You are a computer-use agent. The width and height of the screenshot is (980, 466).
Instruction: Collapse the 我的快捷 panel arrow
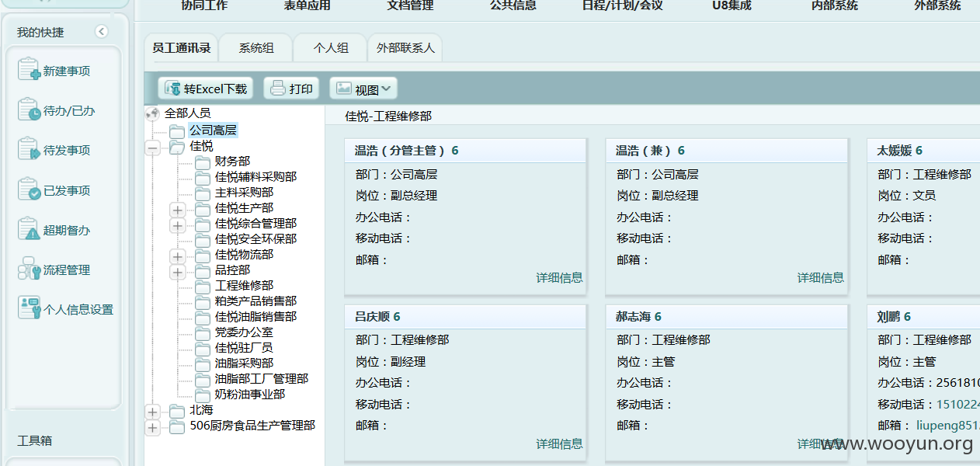click(102, 32)
